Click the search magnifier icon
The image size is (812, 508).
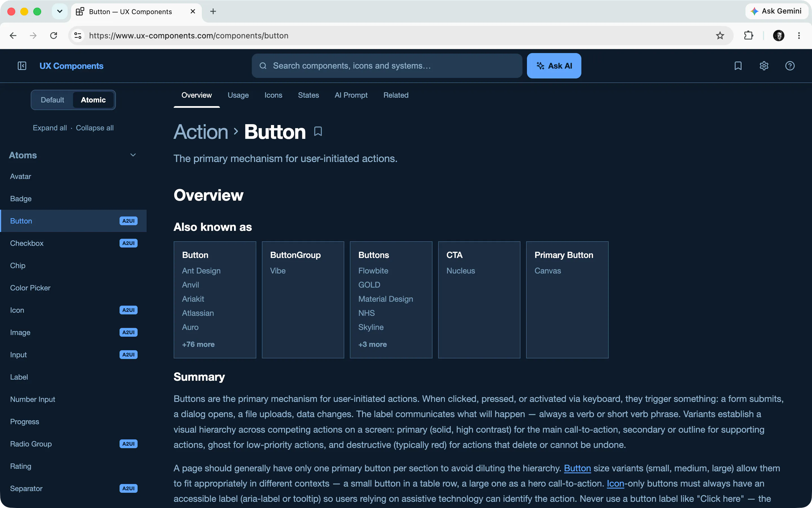tap(263, 66)
